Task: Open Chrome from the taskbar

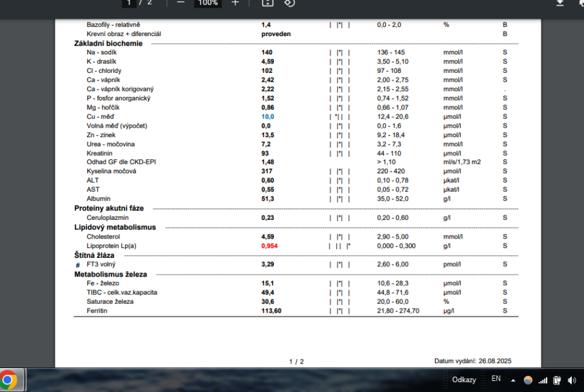Action: pyautogui.click(x=8, y=380)
